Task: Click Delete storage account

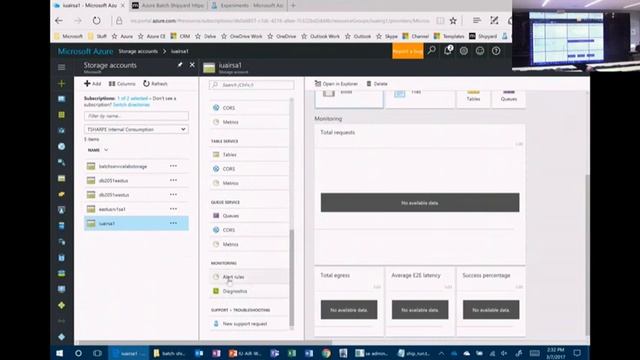Action: point(377,84)
